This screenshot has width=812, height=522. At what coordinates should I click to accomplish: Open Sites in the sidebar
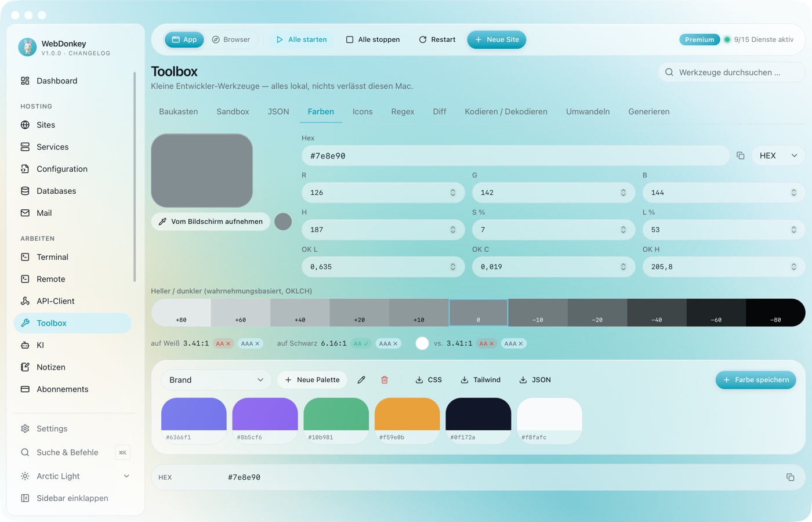coord(72,125)
